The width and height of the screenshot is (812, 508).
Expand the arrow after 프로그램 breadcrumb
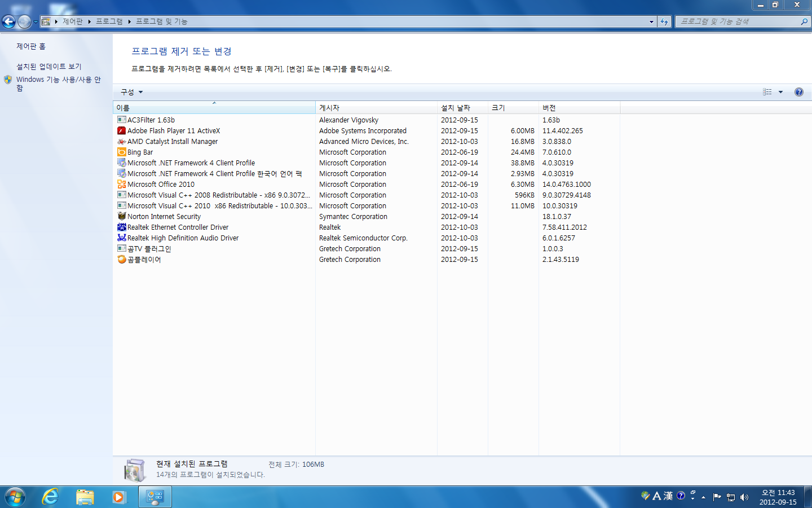(x=129, y=21)
